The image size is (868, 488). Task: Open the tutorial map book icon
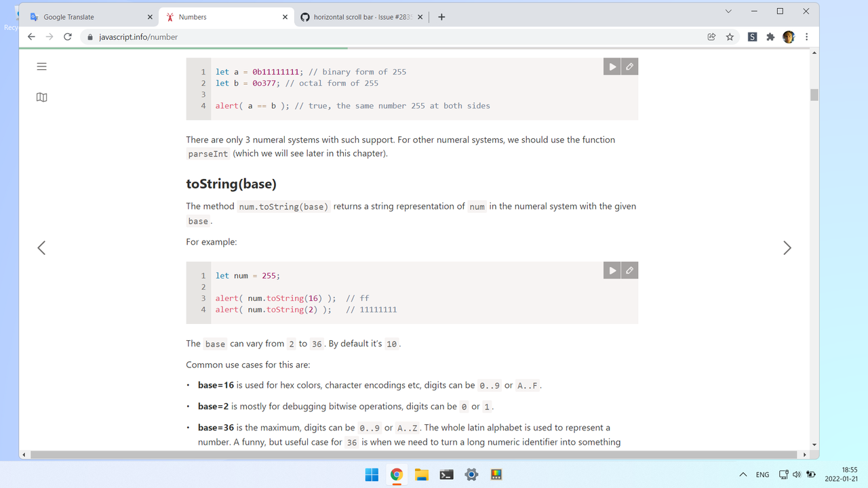pos(41,97)
